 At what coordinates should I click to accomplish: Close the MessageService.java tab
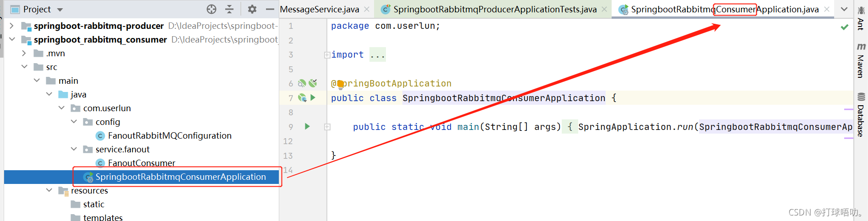click(367, 9)
